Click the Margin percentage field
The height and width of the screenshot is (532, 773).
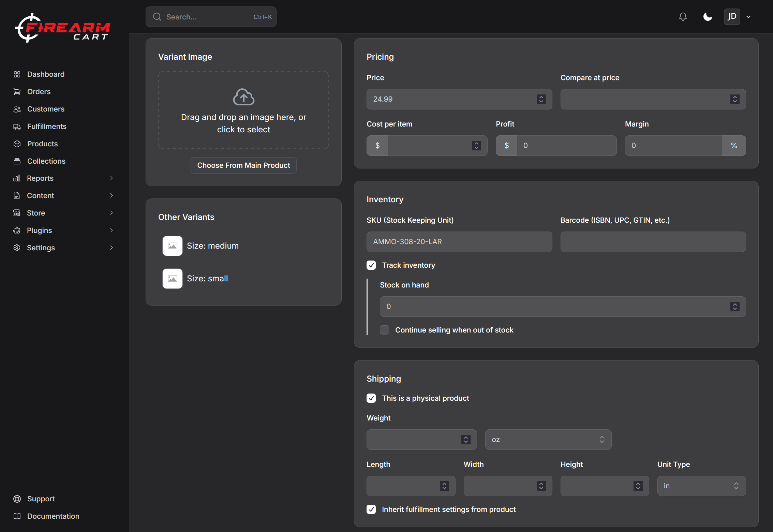(673, 146)
